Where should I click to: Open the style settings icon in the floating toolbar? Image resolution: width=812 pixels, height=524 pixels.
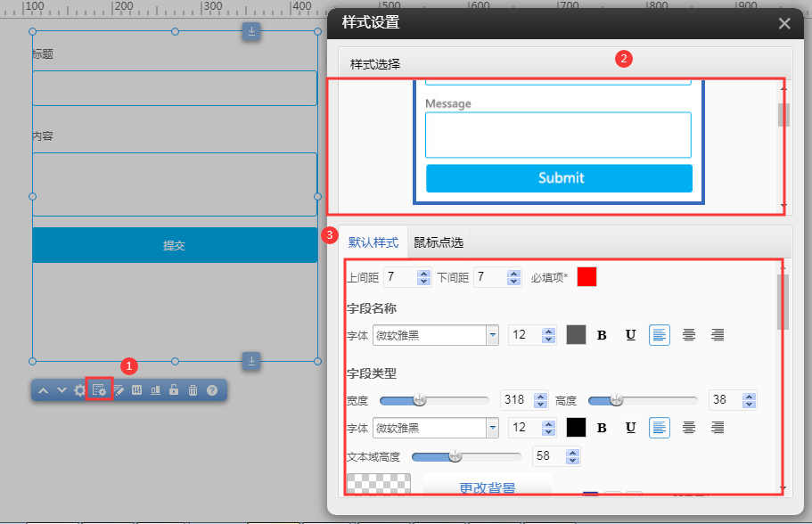99,390
